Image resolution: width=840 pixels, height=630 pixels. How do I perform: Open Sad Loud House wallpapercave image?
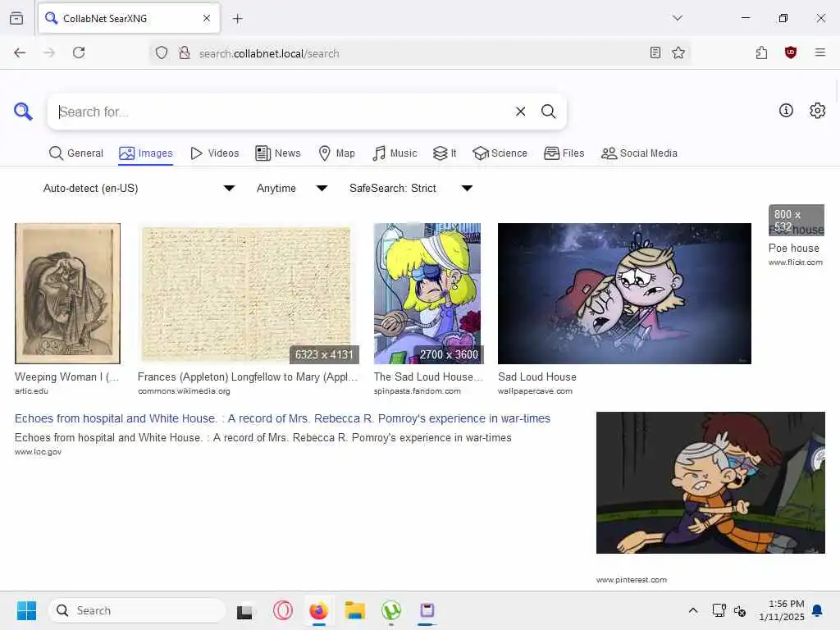624,294
